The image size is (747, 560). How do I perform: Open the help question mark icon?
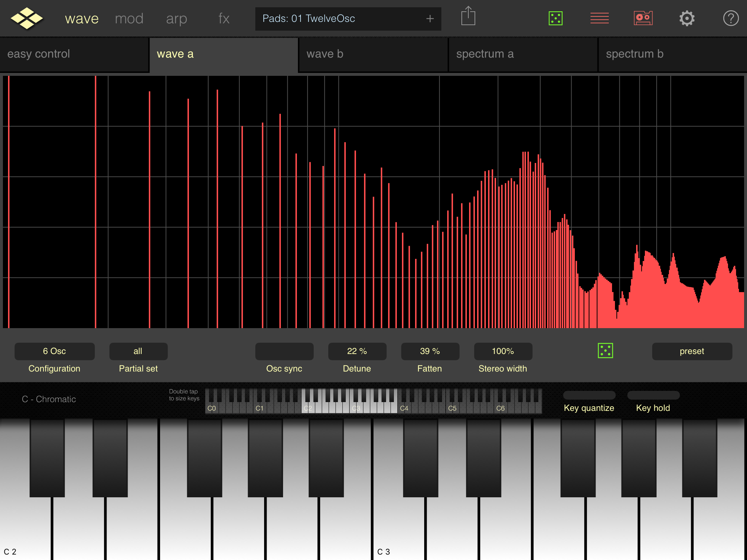731,18
